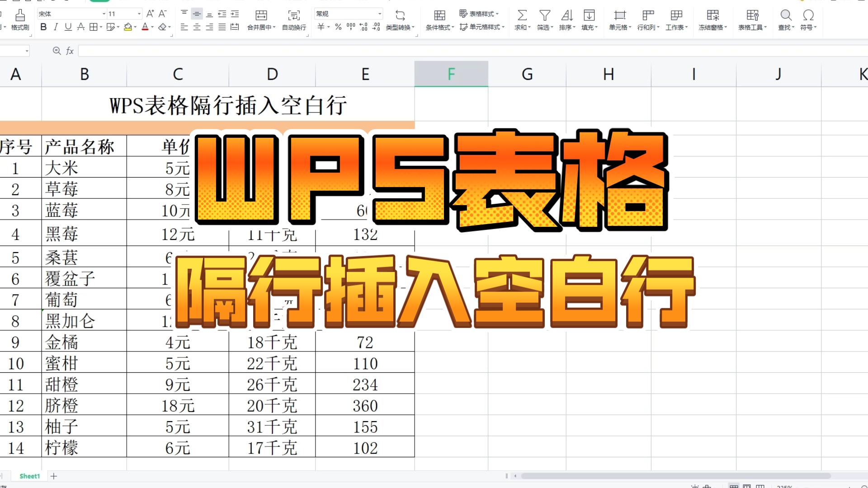Center text horizontally
The image size is (868, 488).
coord(197,27)
